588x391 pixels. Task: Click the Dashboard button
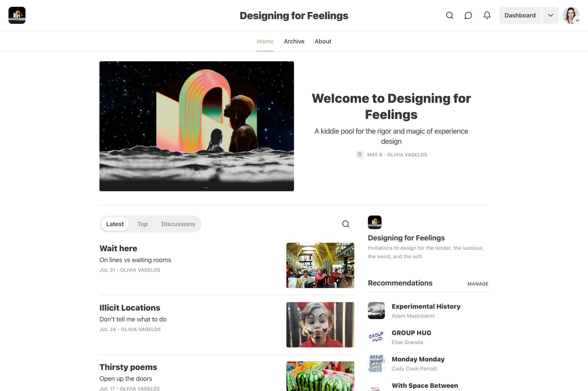coord(520,15)
